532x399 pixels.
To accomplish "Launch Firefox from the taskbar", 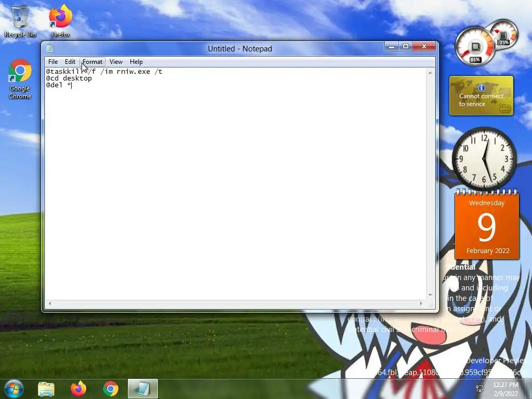I will [78, 389].
